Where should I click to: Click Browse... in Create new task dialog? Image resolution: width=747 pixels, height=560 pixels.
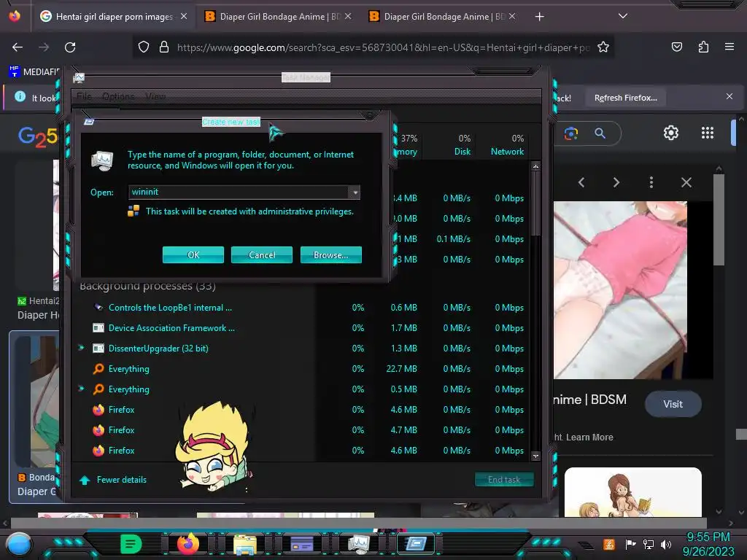(x=330, y=254)
